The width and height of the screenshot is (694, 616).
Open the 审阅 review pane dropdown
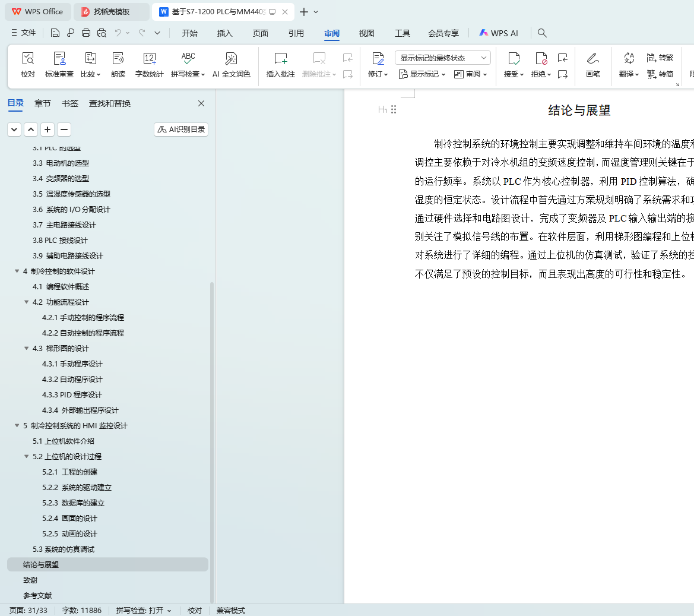coord(471,74)
